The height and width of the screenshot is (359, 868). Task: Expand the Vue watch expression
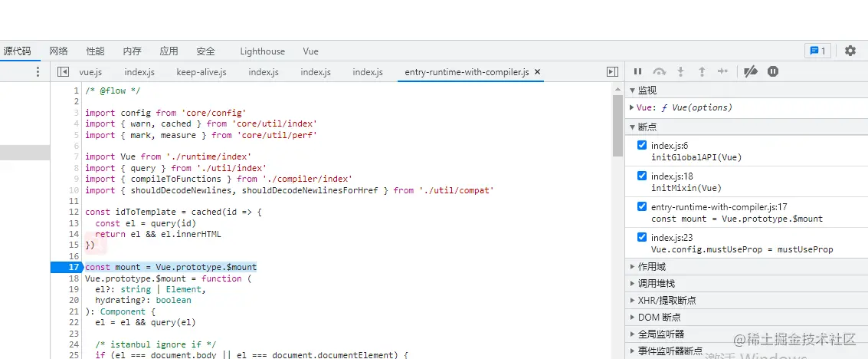(632, 107)
